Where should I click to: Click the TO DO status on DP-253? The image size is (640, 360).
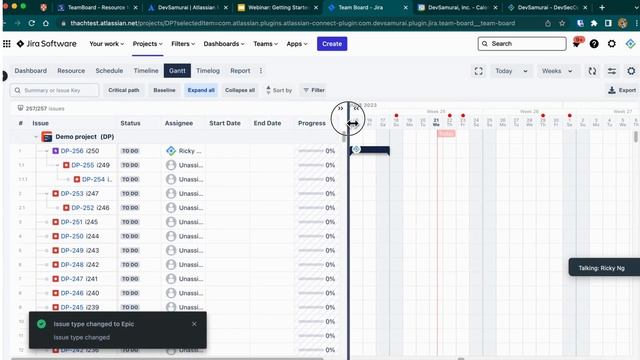click(130, 193)
